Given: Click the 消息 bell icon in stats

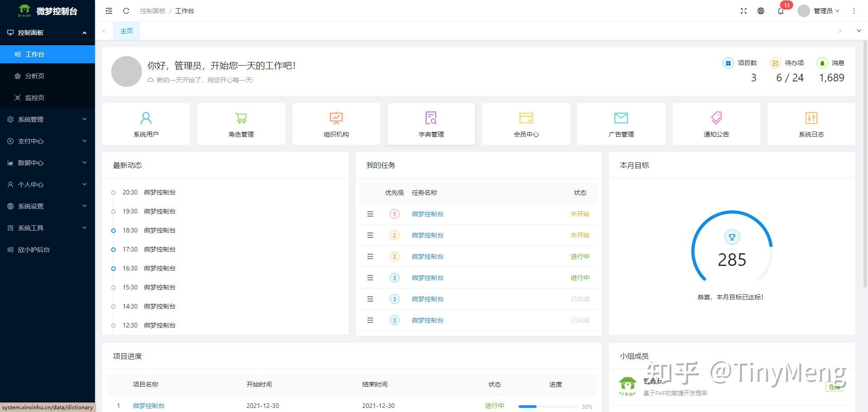Looking at the screenshot, I should (822, 63).
